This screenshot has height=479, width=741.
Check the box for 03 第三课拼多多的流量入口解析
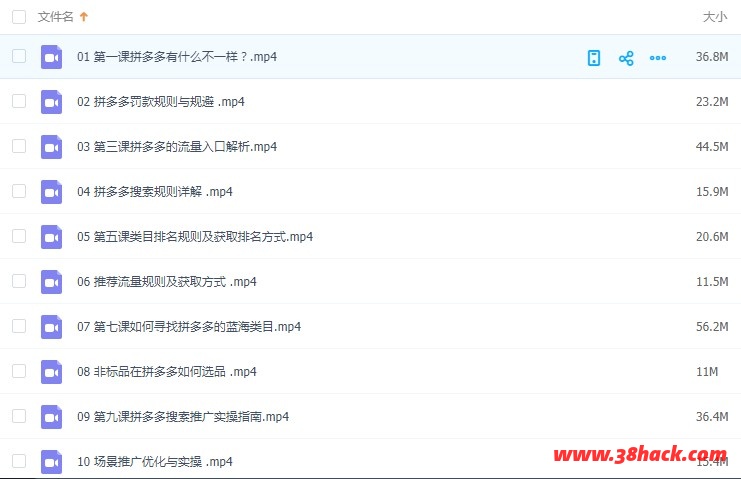click(19, 146)
